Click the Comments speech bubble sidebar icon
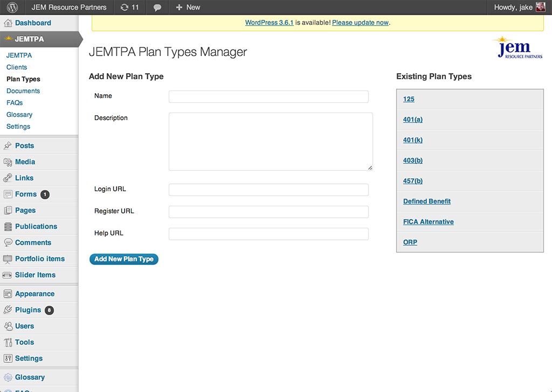This screenshot has width=552, height=392. click(8, 243)
